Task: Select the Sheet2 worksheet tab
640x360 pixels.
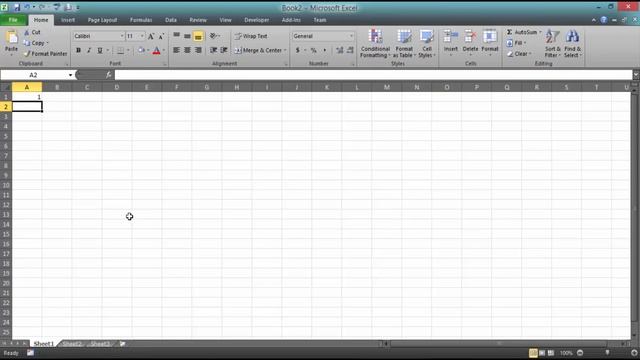Action: tap(72, 344)
